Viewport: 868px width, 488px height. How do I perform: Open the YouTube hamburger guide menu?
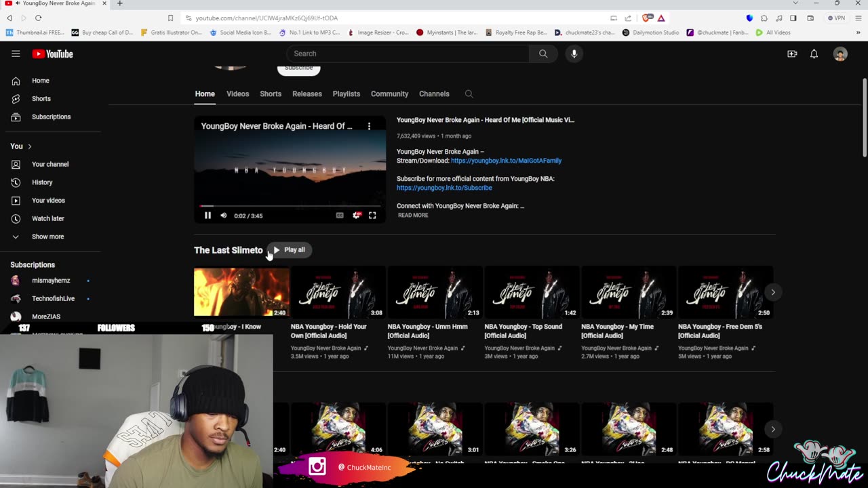16,54
